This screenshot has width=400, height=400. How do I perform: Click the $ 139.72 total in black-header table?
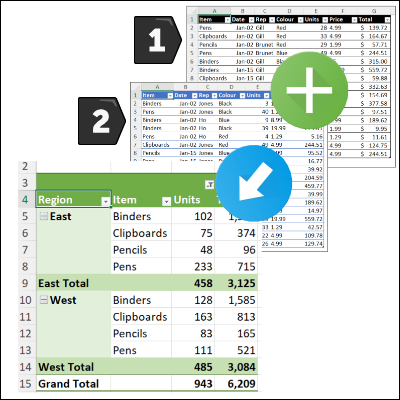[x=374, y=28]
